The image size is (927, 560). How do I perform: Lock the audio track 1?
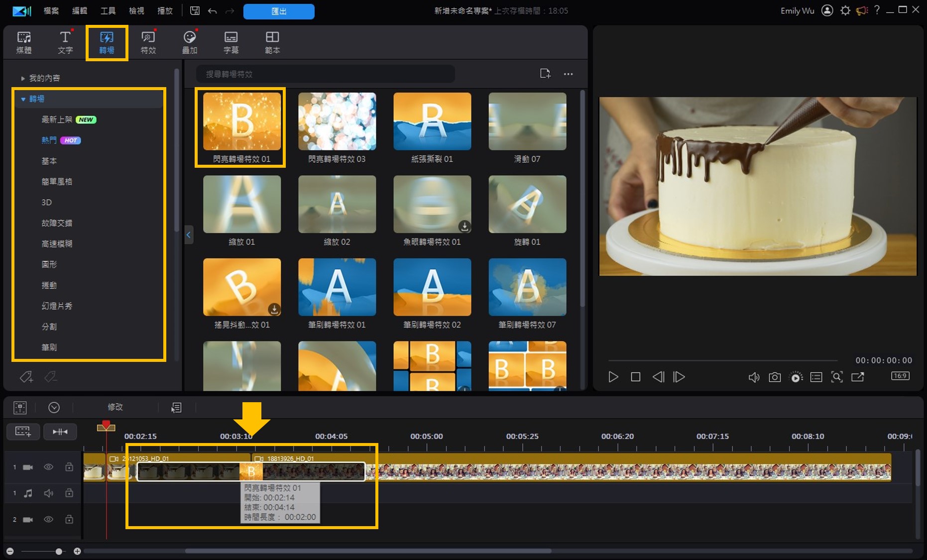tap(69, 493)
